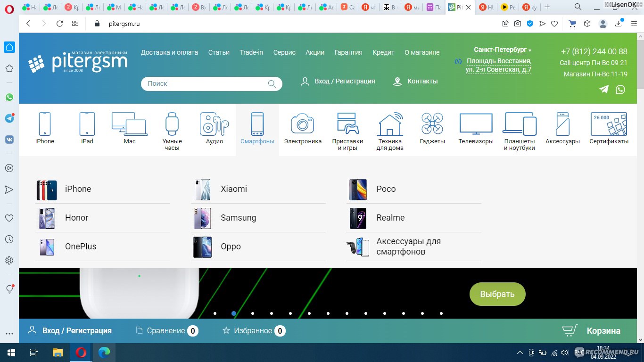Open Opera sidebar settings gear

9,260
